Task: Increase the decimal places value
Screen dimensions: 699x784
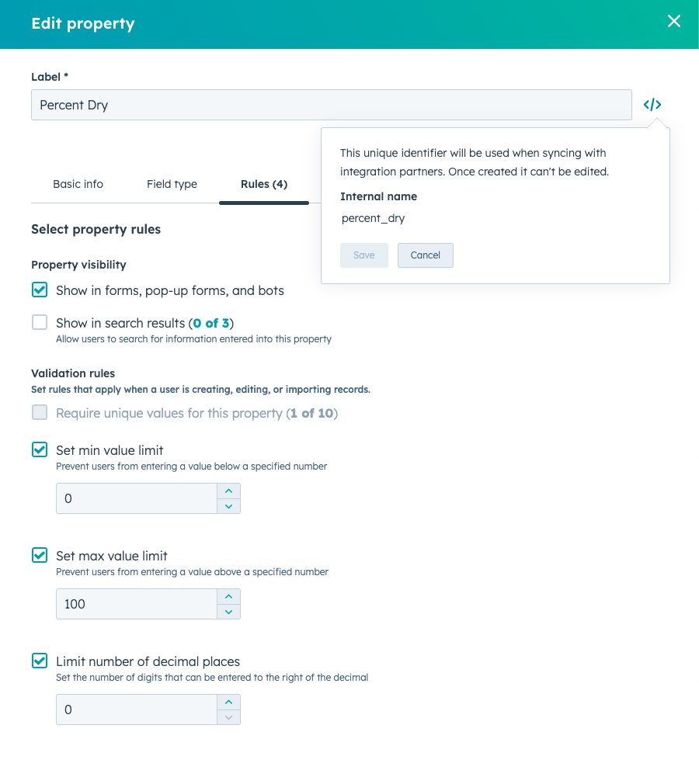Action: pos(229,701)
